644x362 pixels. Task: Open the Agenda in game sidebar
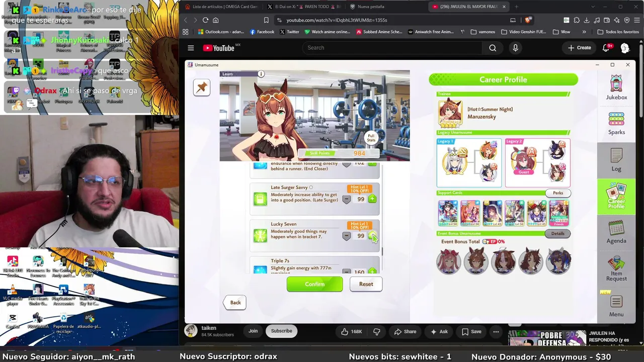(x=616, y=232)
